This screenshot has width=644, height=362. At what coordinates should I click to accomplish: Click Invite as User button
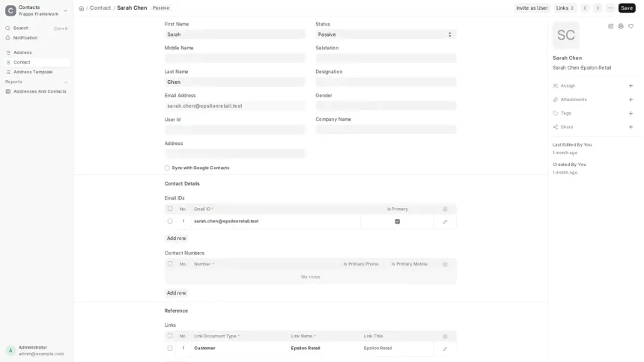coord(532,7)
